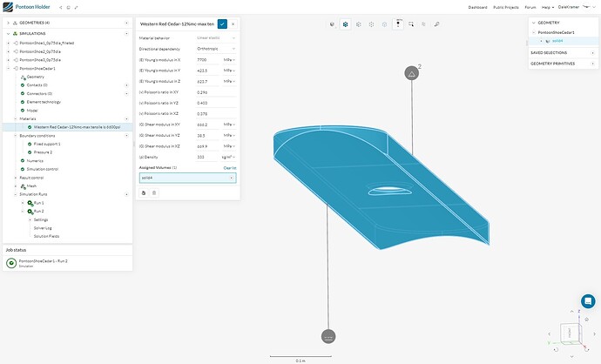
Task: Select the node selection mode icon in viewer toolbar
Action: [384, 24]
